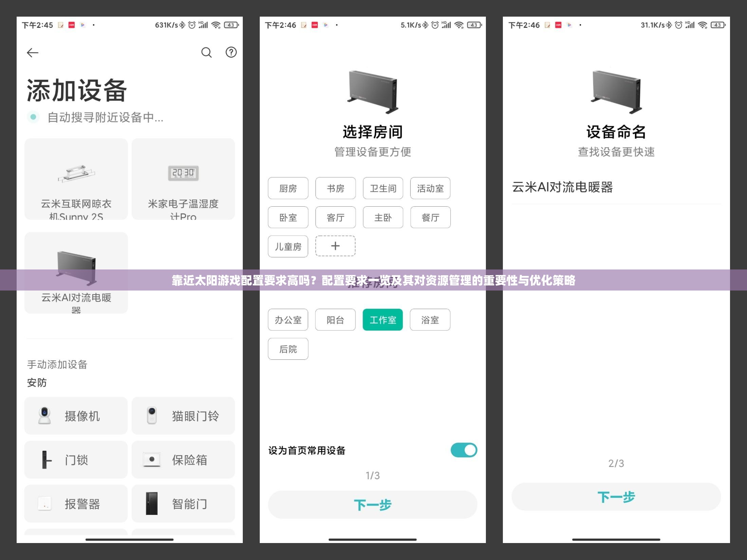Image resolution: width=747 pixels, height=560 pixels.
Task: Go back with the arrow on 添加设备
Action: (x=33, y=52)
